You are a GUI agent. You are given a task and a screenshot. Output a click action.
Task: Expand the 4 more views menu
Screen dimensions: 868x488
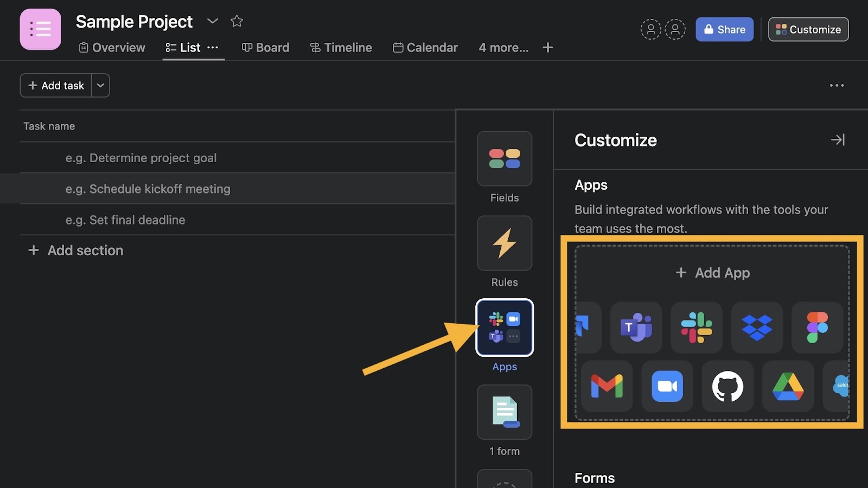[x=503, y=48]
